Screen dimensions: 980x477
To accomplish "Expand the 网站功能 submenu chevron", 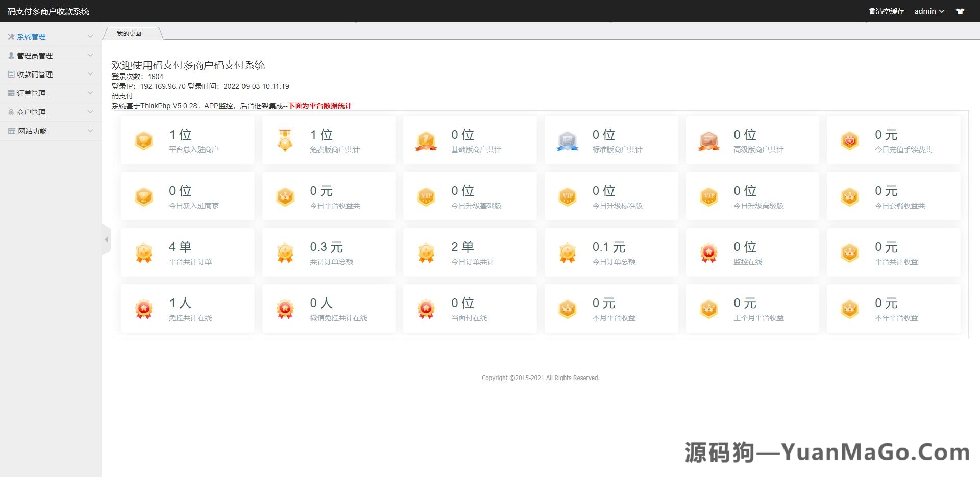I will 90,131.
